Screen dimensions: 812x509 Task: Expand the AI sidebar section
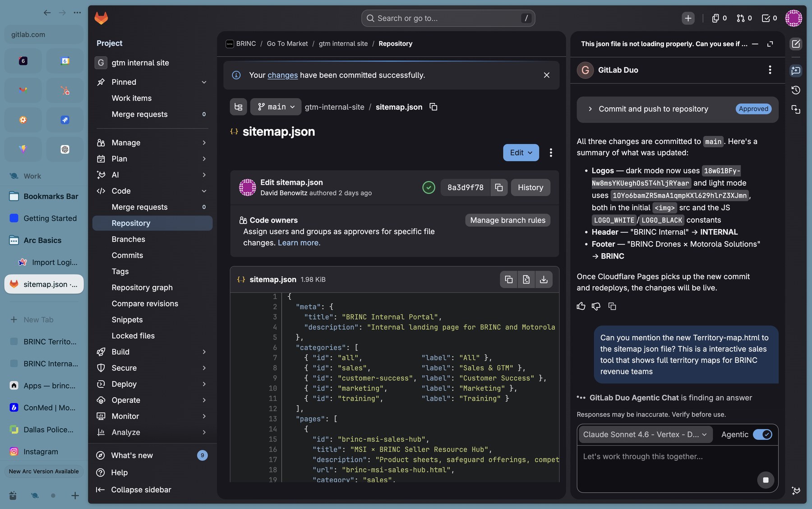click(x=152, y=175)
